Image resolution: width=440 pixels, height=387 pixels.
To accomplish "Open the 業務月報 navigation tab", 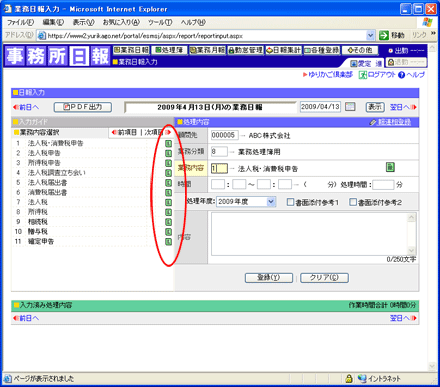I will (207, 50).
